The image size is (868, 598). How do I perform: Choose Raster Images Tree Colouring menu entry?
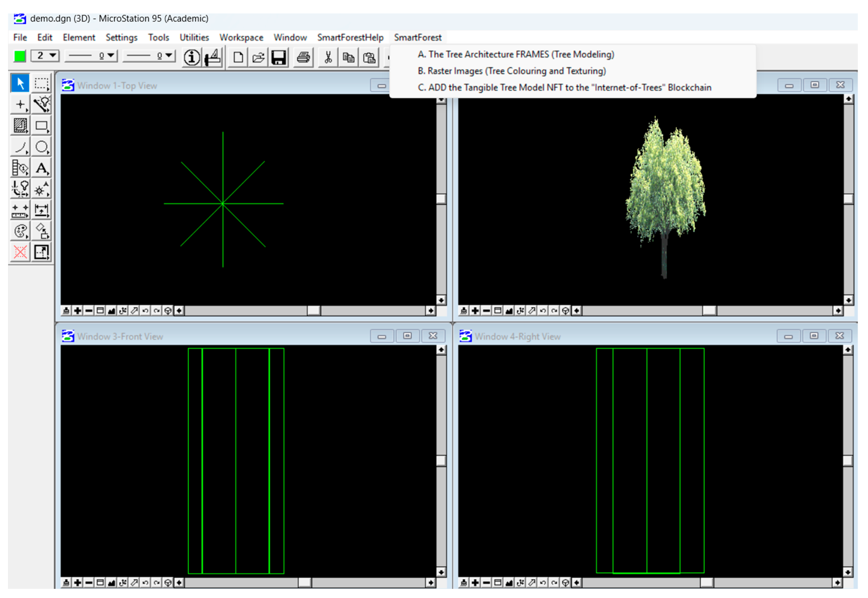pyautogui.click(x=512, y=71)
